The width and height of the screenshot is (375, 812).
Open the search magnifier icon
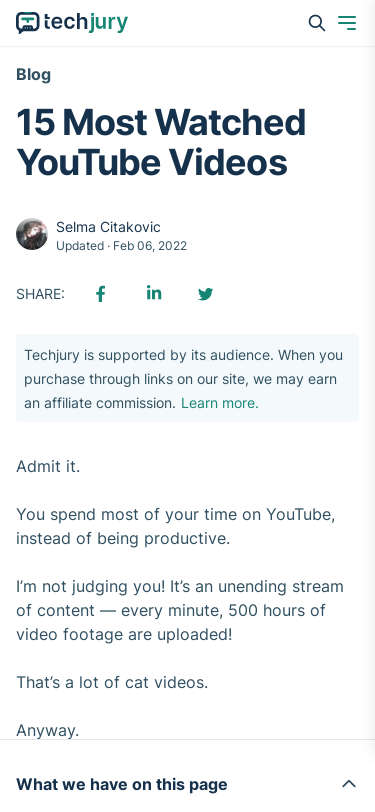[x=316, y=23]
